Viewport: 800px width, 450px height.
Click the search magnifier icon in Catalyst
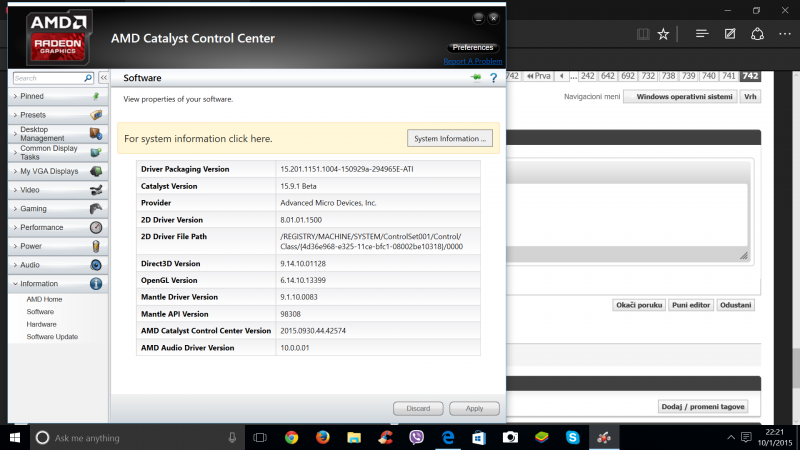pyautogui.click(x=88, y=78)
